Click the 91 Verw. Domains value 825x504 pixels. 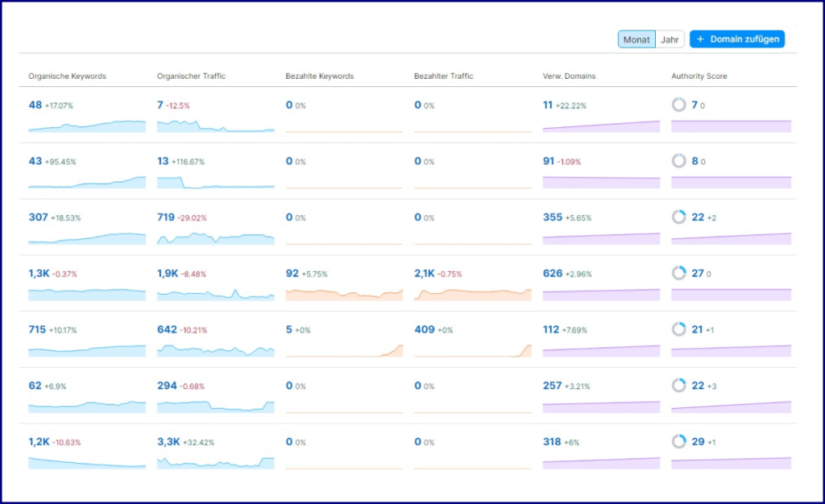click(x=549, y=162)
